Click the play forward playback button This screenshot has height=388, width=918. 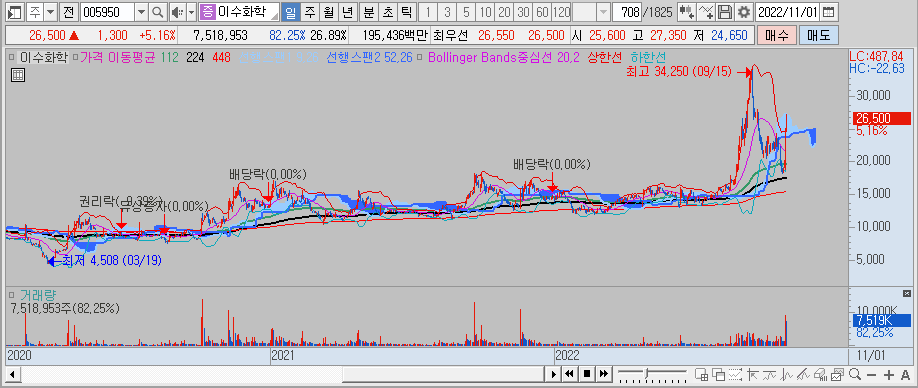tap(554, 374)
